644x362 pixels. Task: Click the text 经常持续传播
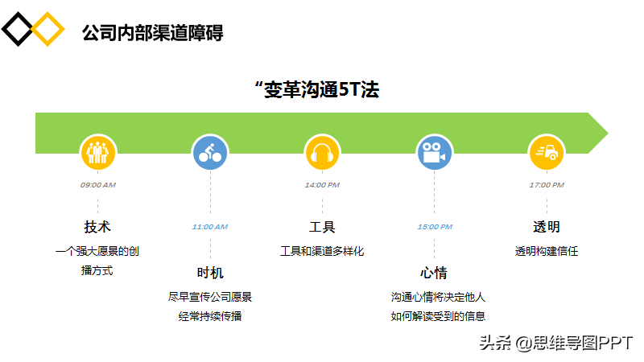tap(210, 316)
